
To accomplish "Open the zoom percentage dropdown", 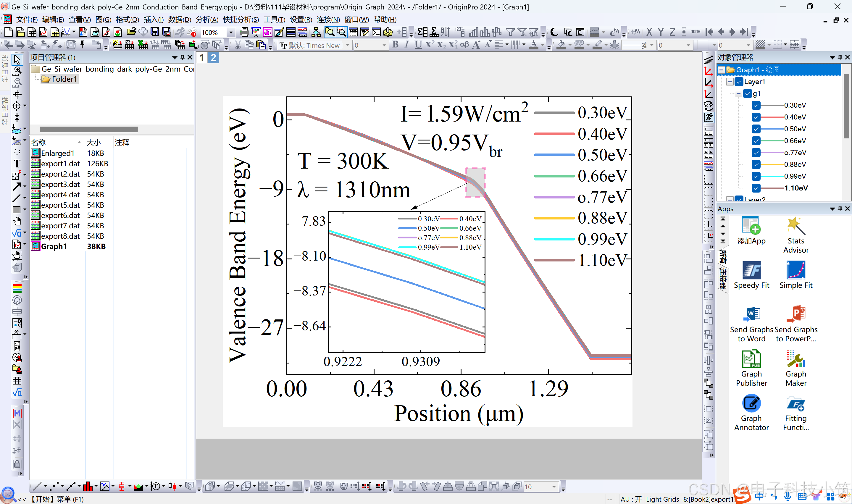I will click(x=231, y=33).
